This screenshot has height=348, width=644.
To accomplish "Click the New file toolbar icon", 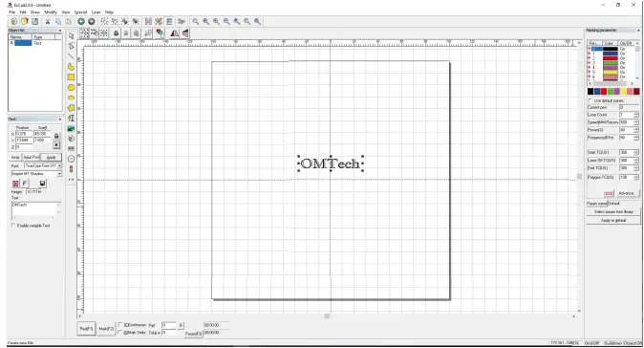I will click(14, 21).
